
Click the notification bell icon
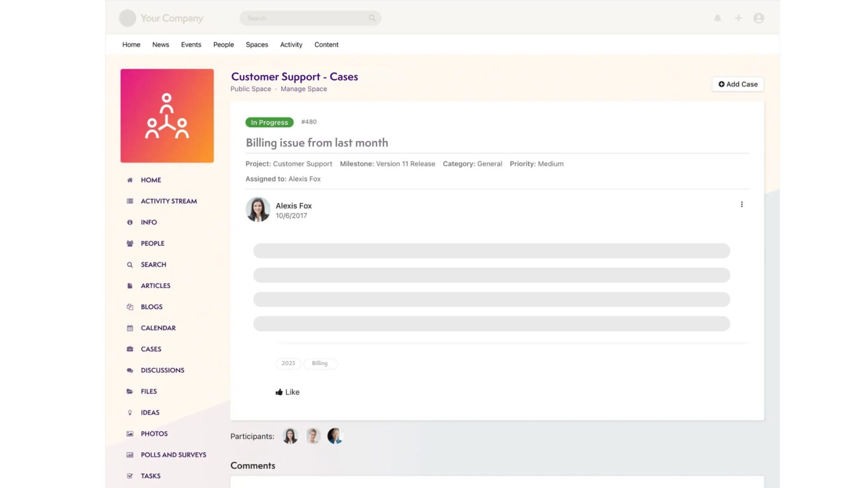pos(718,18)
